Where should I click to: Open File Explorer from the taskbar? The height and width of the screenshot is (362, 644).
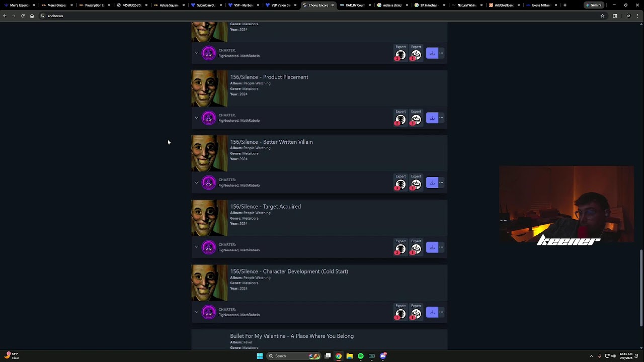coord(350,356)
